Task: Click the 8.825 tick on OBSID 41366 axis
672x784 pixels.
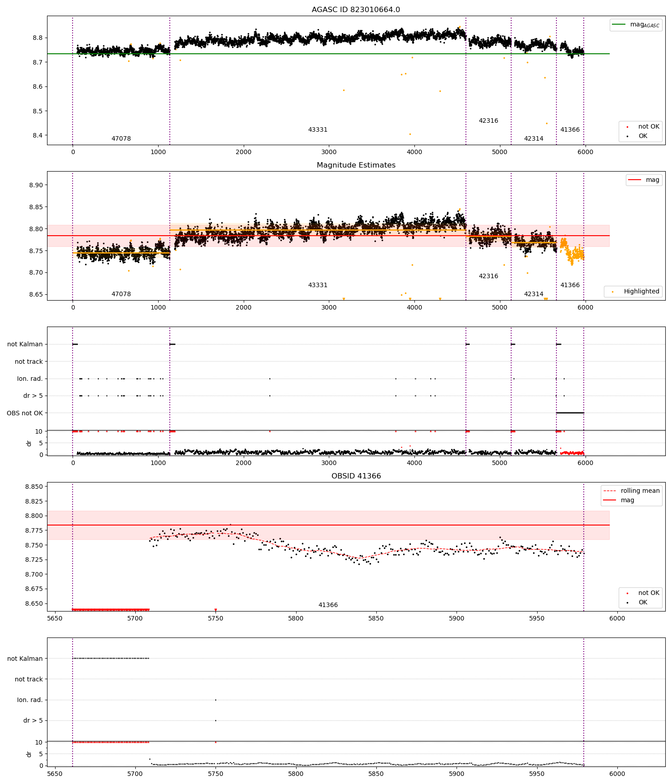Action: pos(34,501)
